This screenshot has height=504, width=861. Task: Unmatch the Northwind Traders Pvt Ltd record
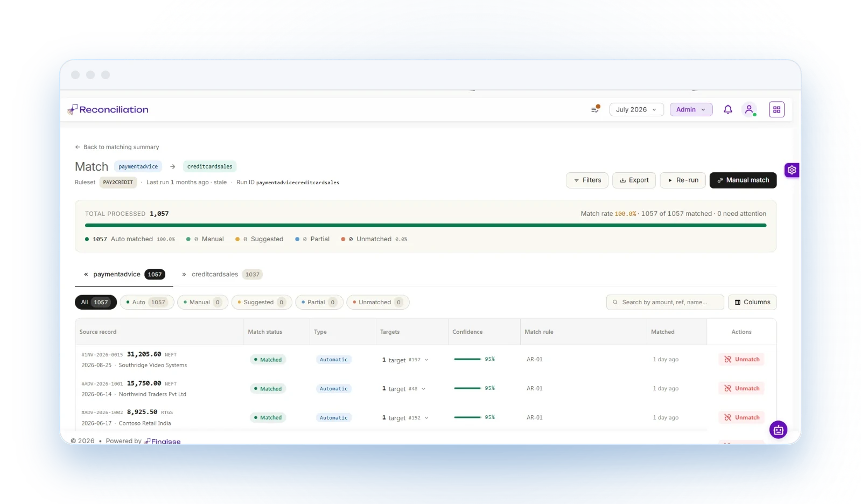point(741,389)
